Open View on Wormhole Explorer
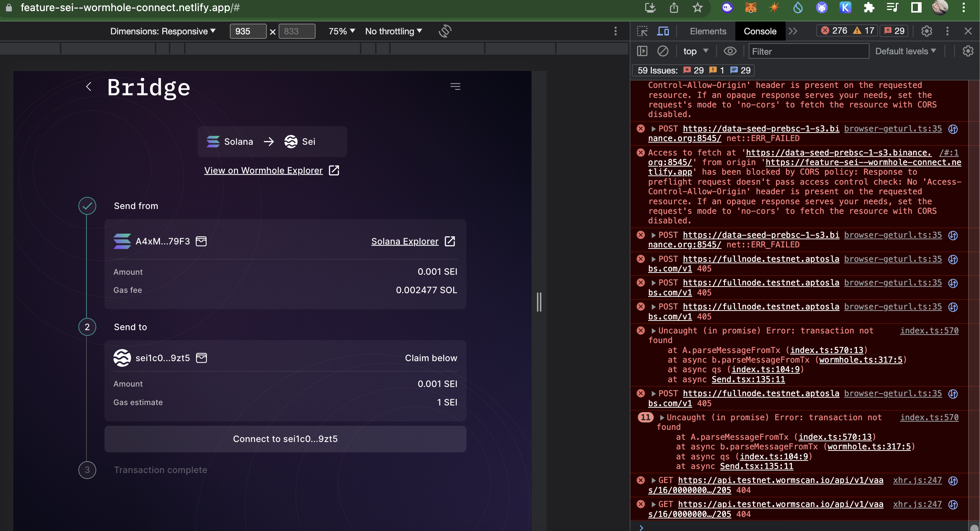The width and height of the screenshot is (980, 531). [263, 170]
